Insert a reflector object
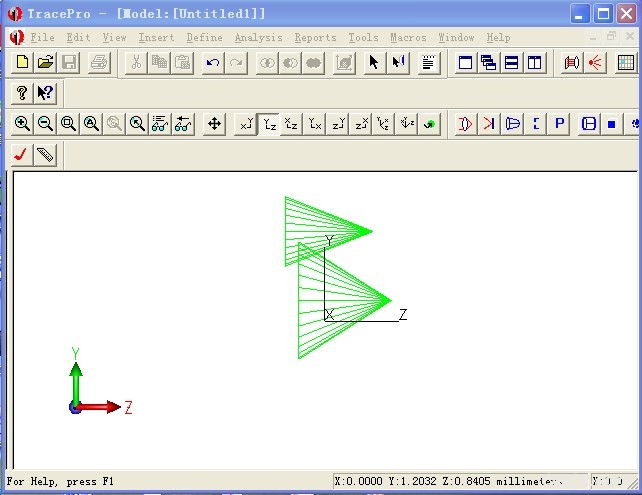The height and width of the screenshot is (495, 642). point(512,124)
